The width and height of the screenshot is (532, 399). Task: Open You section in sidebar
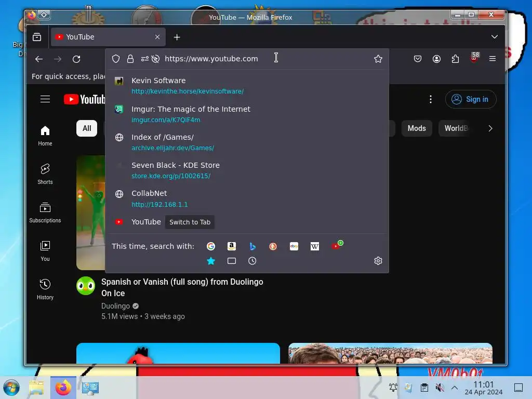[45, 251]
